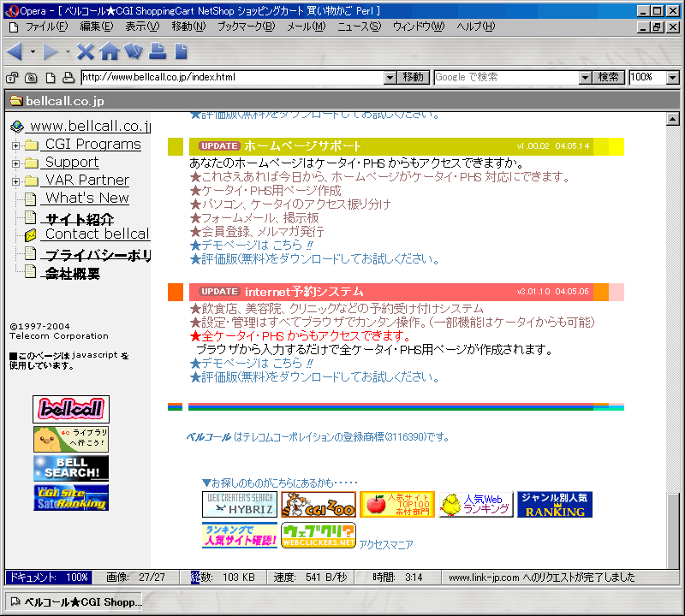The height and width of the screenshot is (616, 685).
Task: Open the ウィンドウ(W) menu
Action: click(419, 27)
